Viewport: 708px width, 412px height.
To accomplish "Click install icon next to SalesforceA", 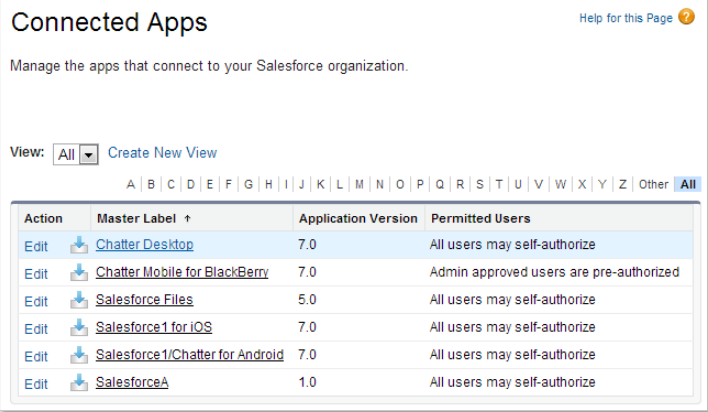I will (79, 383).
